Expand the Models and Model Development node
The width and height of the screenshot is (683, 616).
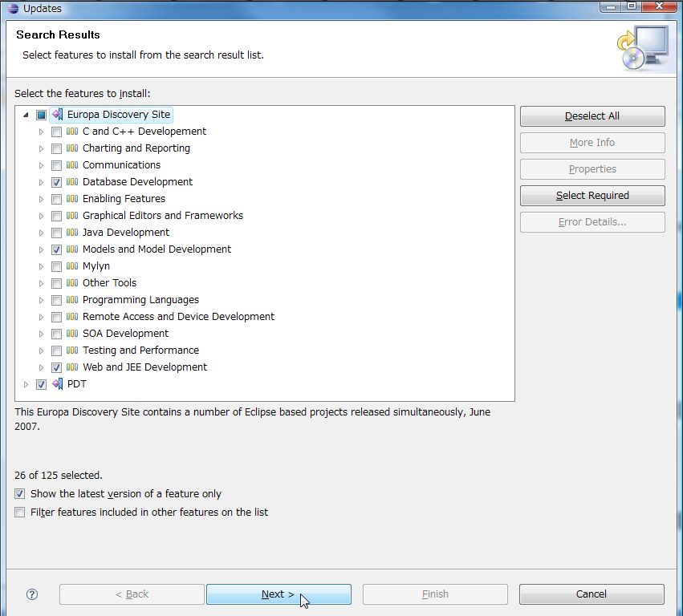(x=42, y=250)
